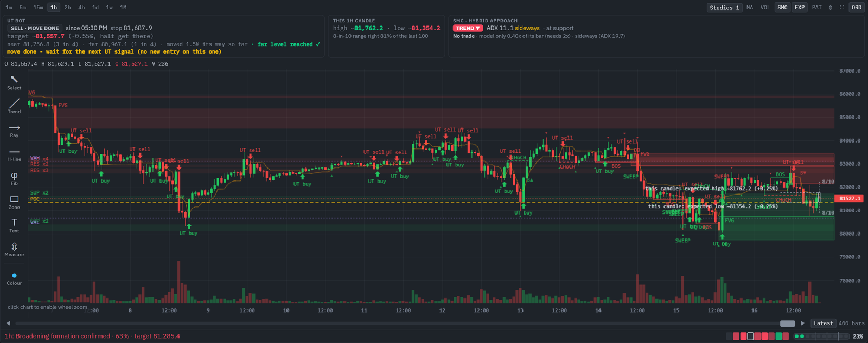
Task: Pick the Trend line tool
Action: click(14, 106)
